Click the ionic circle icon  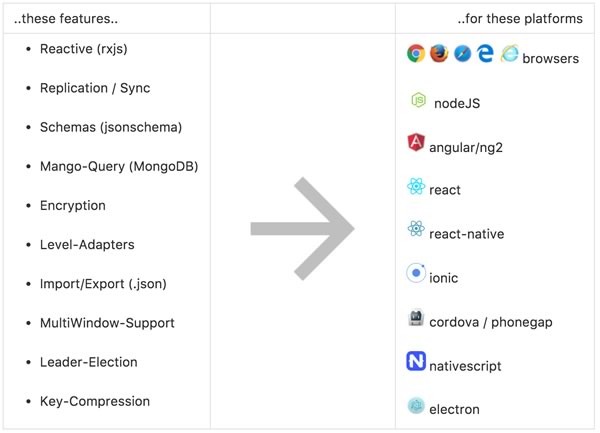[x=416, y=273]
